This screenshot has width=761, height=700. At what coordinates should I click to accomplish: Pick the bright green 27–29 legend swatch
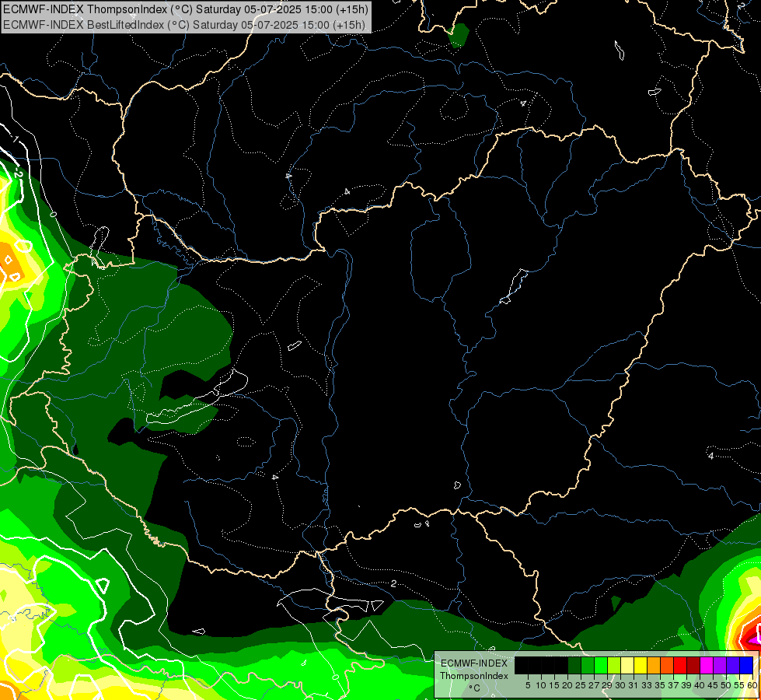601,665
